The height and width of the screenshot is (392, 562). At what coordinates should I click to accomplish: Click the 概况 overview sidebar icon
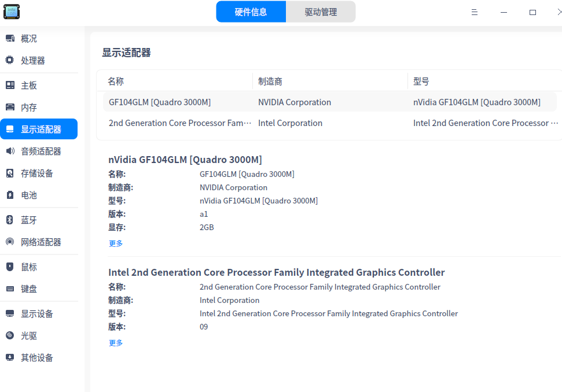pyautogui.click(x=10, y=38)
